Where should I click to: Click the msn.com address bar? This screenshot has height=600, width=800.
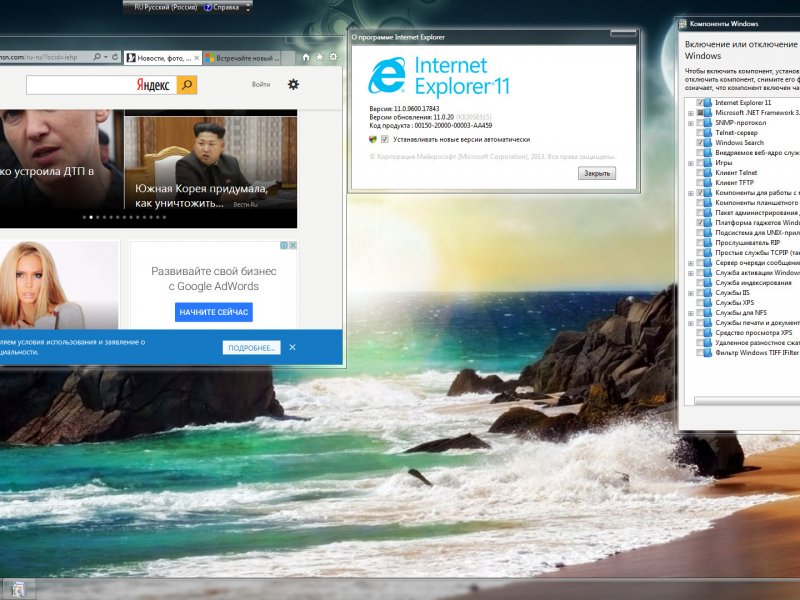click(45, 57)
